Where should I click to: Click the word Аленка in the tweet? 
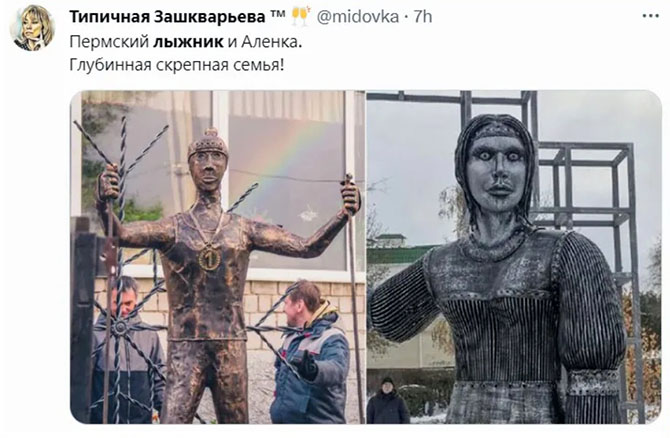[269, 42]
